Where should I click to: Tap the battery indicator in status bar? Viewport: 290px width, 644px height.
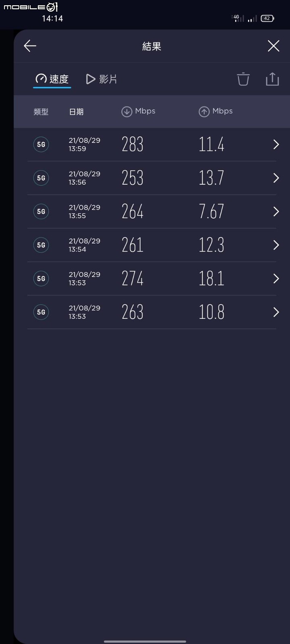coord(267,18)
